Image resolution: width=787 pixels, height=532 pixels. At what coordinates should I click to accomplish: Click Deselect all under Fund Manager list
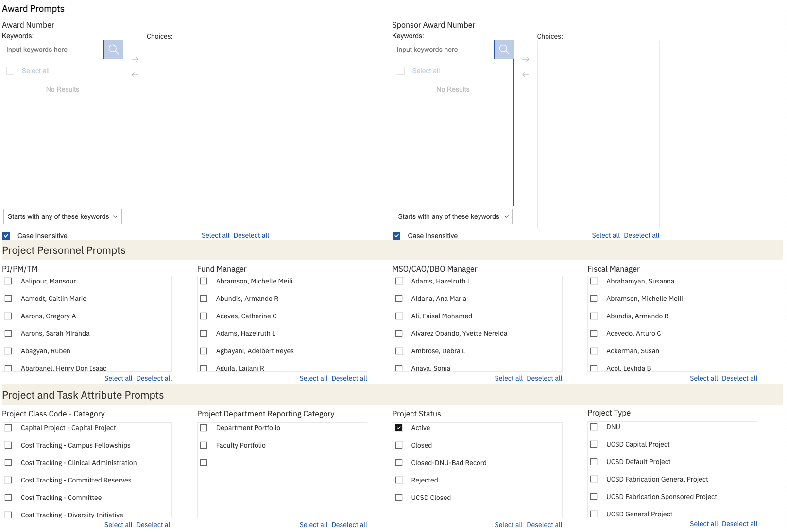click(349, 378)
